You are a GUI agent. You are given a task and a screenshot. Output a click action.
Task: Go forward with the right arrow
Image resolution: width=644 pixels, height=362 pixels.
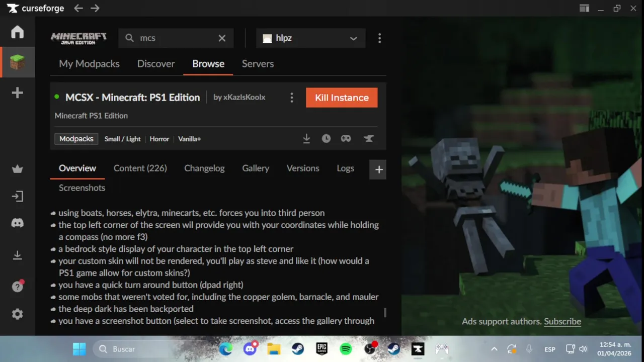[95, 8]
